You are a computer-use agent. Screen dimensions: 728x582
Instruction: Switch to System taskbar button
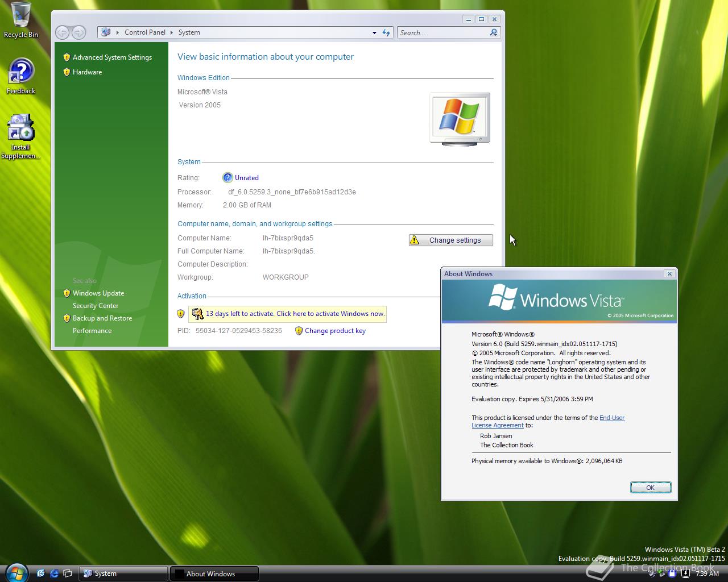pos(123,573)
